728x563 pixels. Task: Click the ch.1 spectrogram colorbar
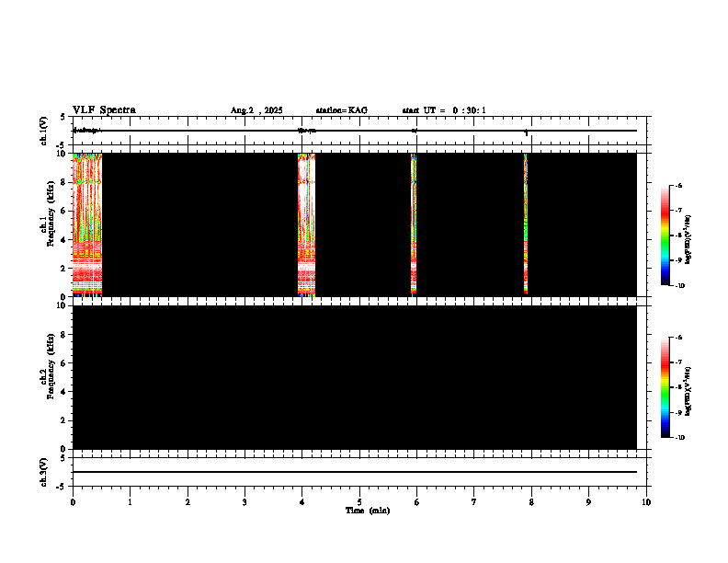coord(665,236)
